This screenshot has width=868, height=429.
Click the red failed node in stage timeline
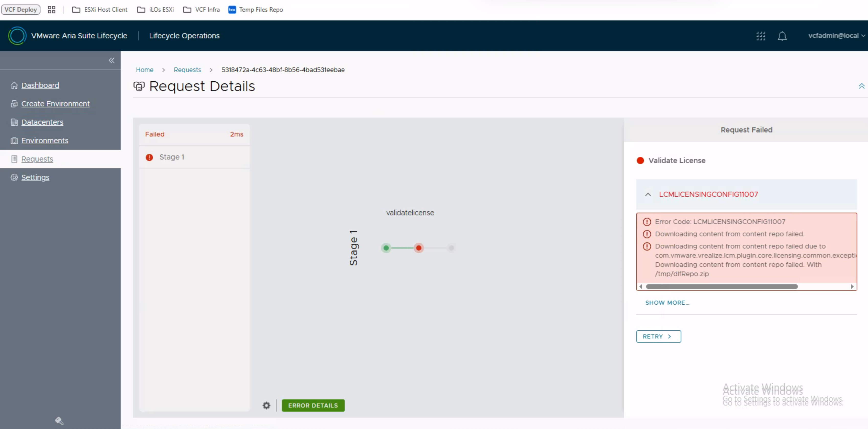click(x=418, y=248)
